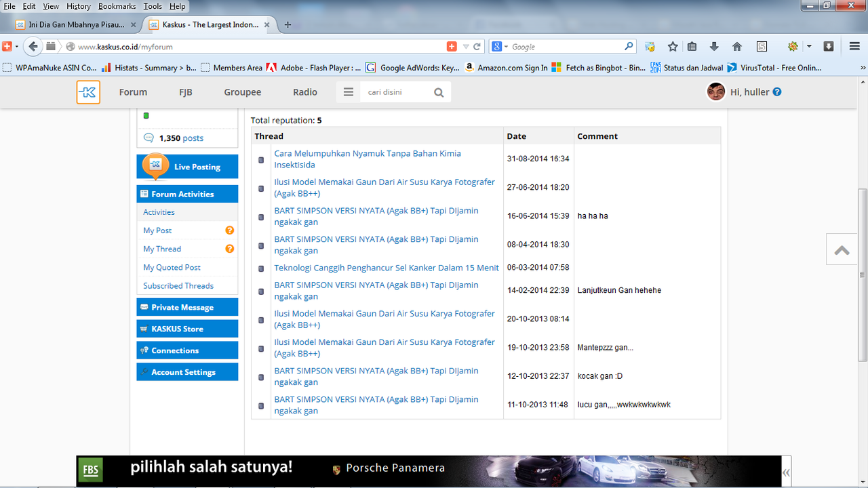868x488 pixels.
Task: Open the Tools menu
Action: (153, 6)
